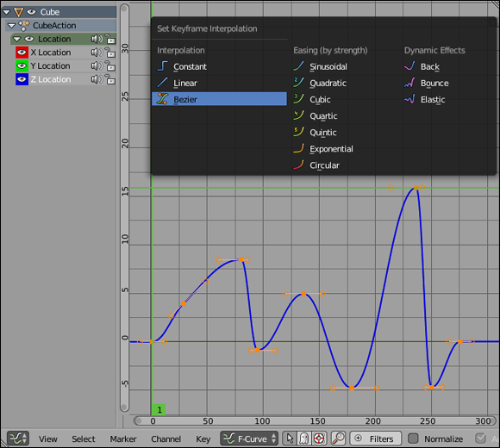
Task: Mute the X Location channel speaker icon
Action: click(x=97, y=53)
